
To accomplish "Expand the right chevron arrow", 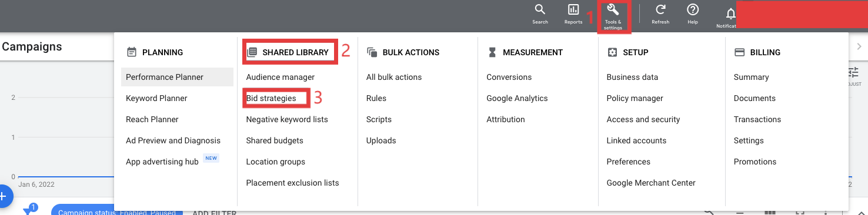I will point(859,46).
